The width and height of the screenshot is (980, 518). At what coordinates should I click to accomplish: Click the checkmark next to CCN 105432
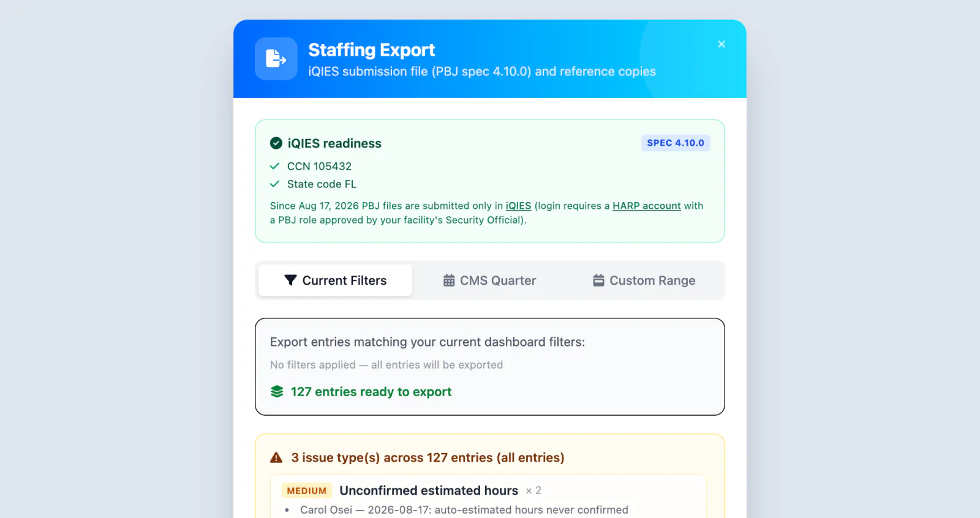point(274,166)
